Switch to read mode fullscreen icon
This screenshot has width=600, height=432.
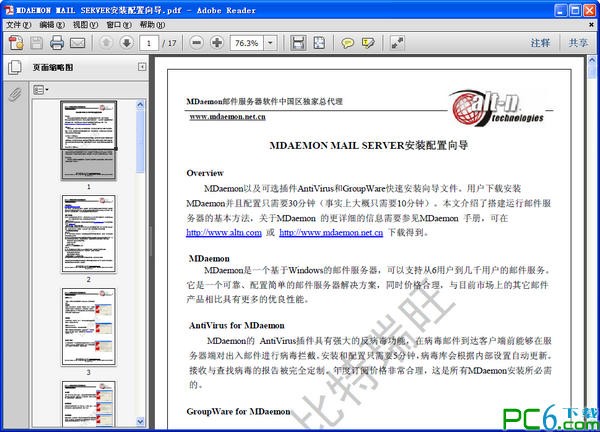point(397,43)
